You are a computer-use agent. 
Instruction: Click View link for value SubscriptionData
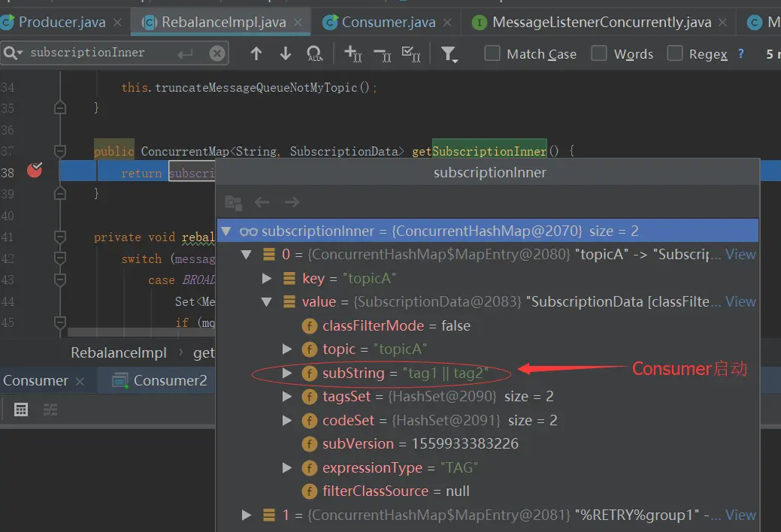click(740, 302)
